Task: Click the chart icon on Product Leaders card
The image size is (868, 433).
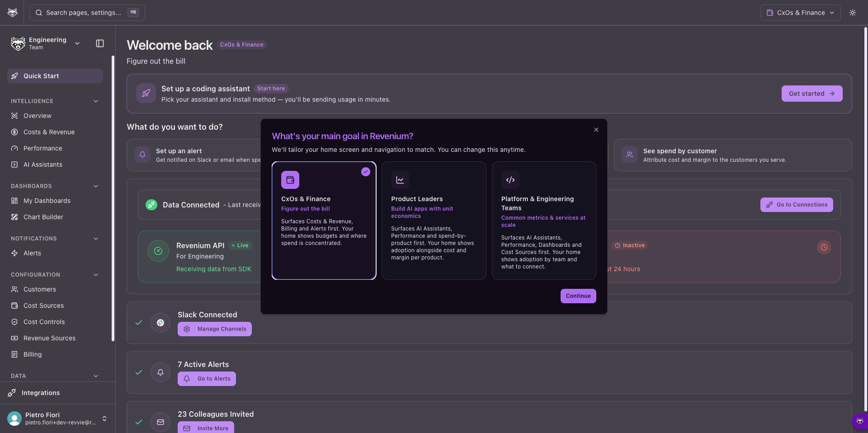Action: coord(400,180)
